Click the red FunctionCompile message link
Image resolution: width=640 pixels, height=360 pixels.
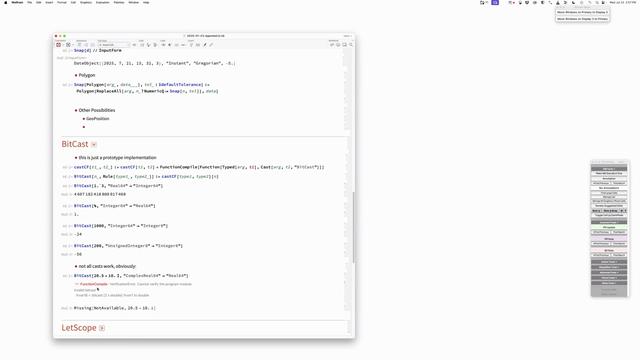[x=94, y=284]
